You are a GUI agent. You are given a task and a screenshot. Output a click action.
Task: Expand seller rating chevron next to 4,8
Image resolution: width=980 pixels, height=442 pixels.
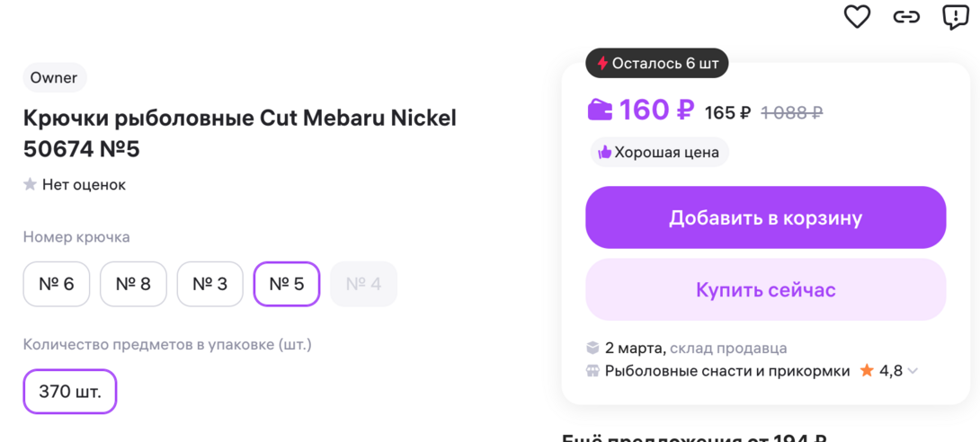click(913, 371)
